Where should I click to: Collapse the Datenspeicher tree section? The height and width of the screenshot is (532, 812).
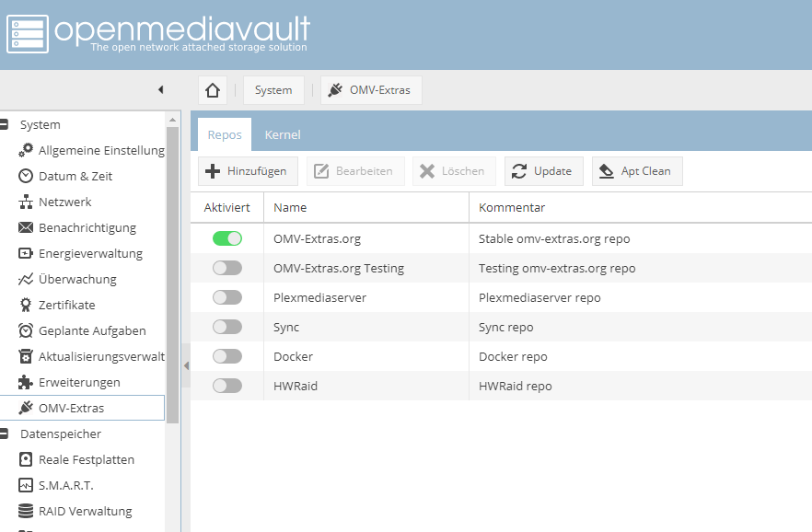coord(4,434)
